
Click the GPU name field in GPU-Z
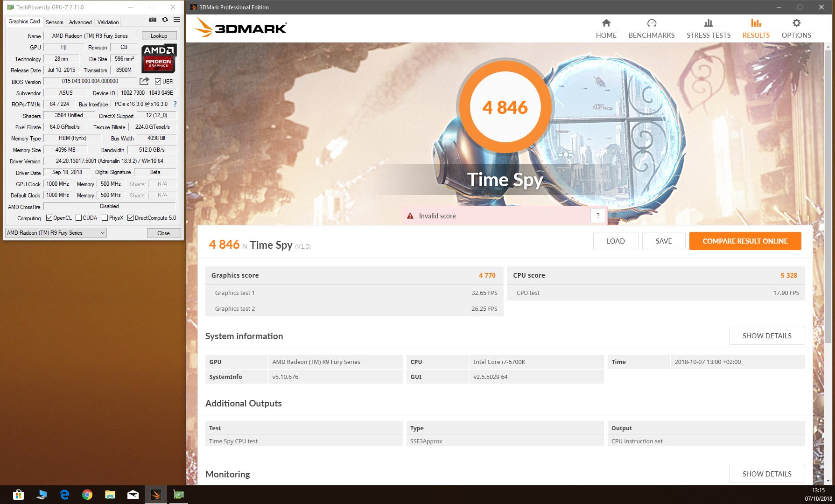tap(90, 36)
